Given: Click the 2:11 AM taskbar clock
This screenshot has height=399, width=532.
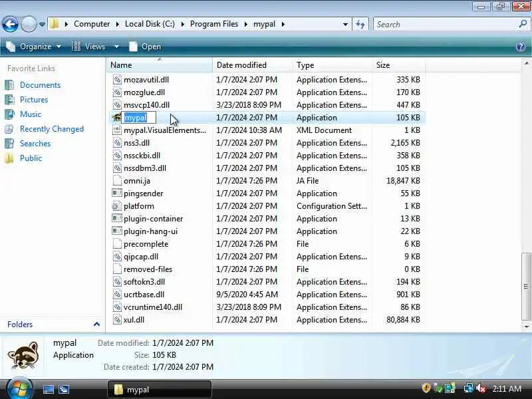Looking at the screenshot, I should [507, 389].
